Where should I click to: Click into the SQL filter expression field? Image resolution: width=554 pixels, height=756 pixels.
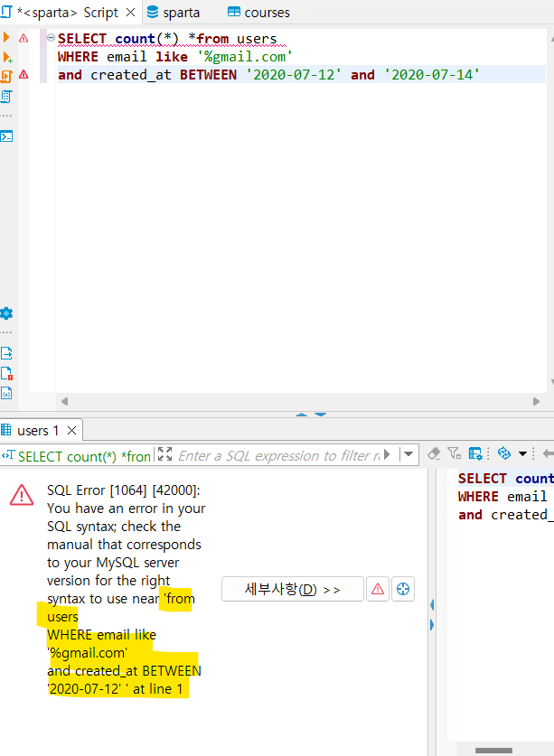point(279,455)
